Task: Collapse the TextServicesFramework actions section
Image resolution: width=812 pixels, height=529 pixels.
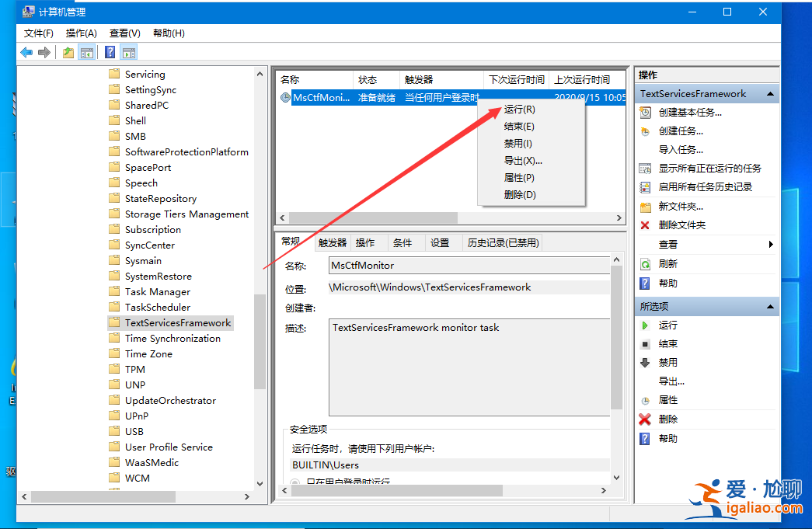Action: tap(769, 93)
